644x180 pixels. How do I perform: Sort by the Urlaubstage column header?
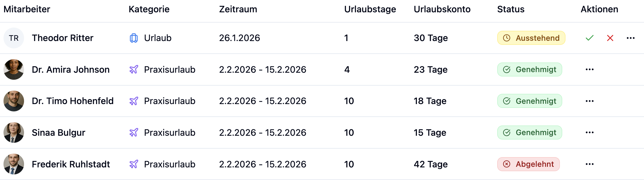pos(370,9)
